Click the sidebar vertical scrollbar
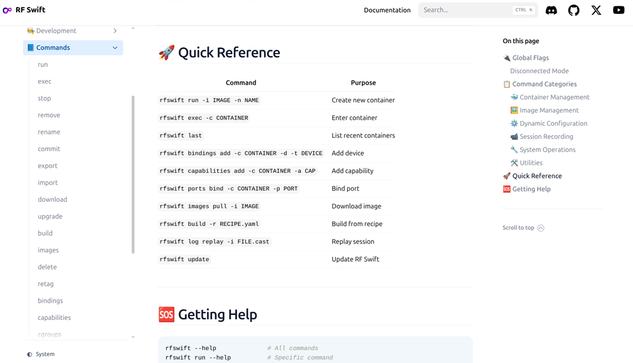633x363 pixels. click(133, 174)
